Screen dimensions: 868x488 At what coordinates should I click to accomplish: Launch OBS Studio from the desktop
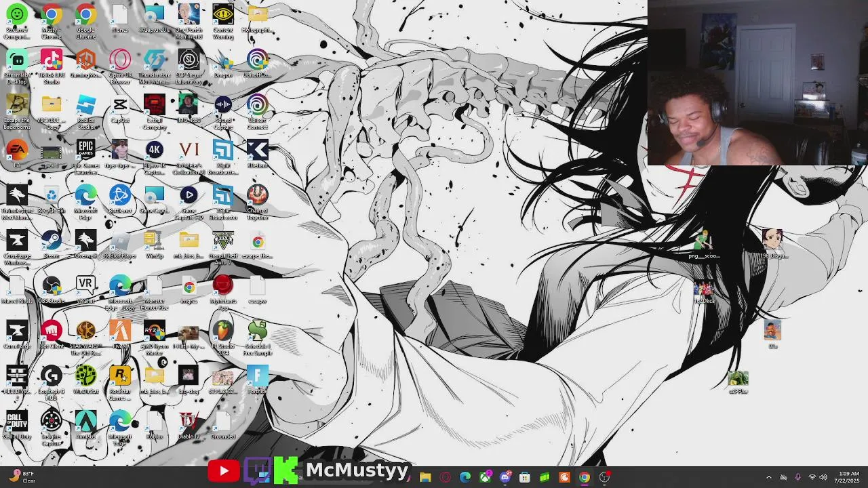[x=52, y=289]
